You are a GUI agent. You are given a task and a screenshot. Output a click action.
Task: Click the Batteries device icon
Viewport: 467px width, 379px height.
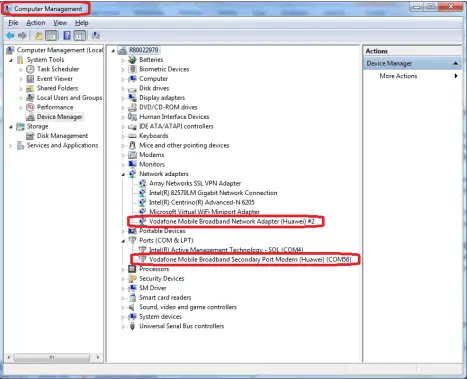(132, 60)
